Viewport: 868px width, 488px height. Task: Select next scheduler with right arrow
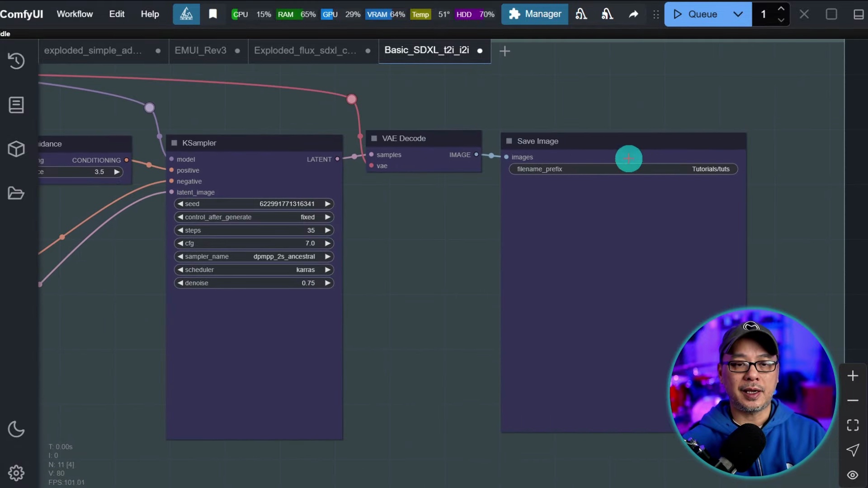tap(327, 269)
